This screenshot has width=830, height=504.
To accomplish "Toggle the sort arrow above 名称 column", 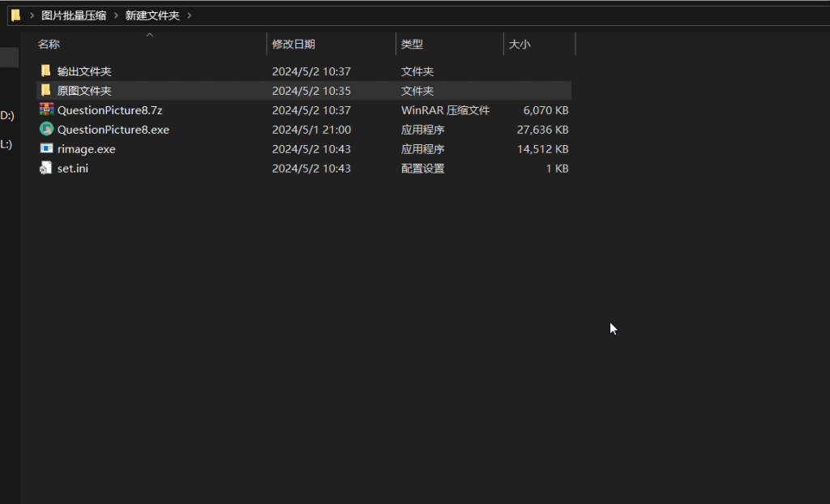I will pyautogui.click(x=150, y=34).
